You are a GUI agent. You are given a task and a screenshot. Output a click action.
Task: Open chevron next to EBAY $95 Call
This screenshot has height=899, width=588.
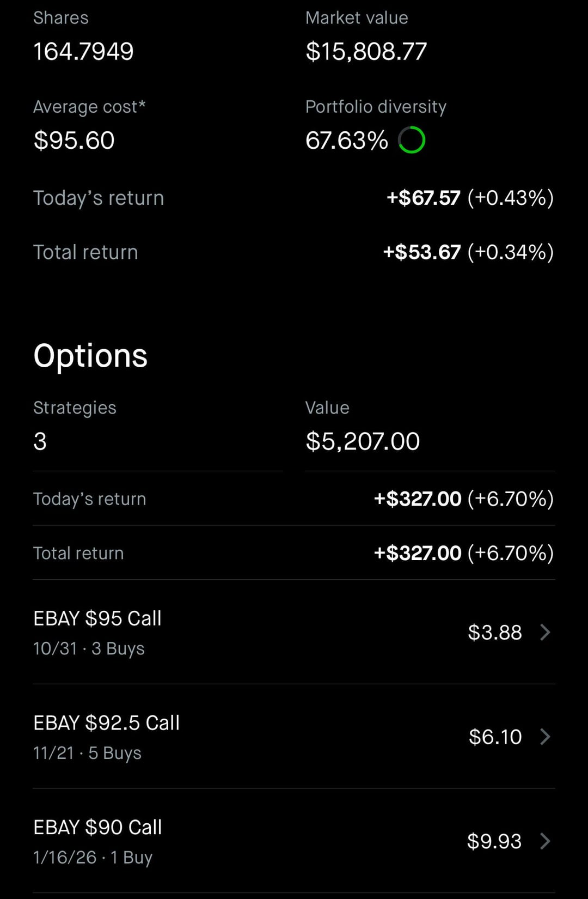[x=545, y=632]
